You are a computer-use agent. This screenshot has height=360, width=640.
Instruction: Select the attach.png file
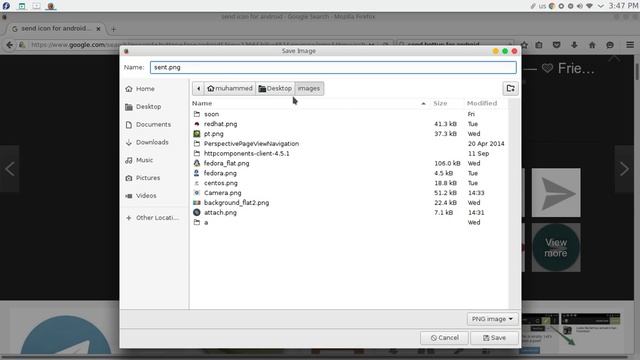coord(350,212)
